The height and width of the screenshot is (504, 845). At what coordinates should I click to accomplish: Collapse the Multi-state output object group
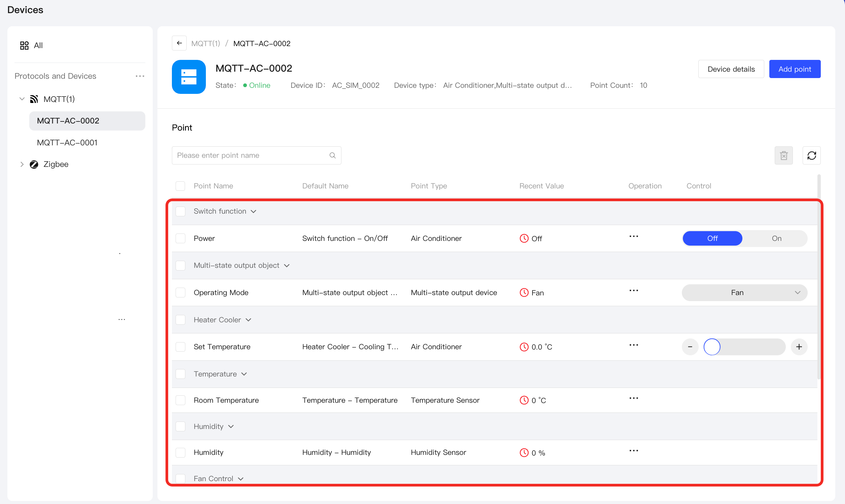[287, 265]
